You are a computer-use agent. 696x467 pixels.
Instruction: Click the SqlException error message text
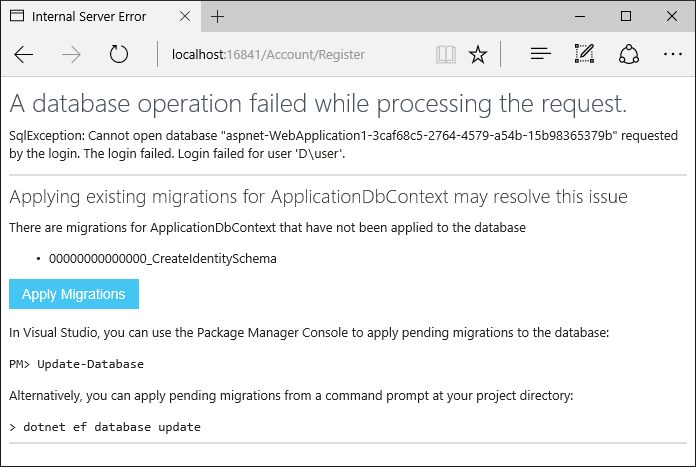point(344,144)
